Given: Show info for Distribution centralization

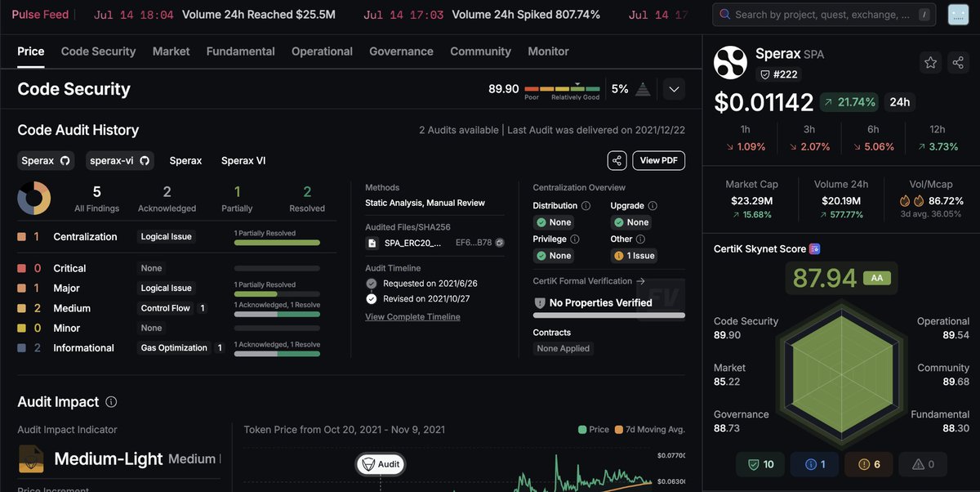Looking at the screenshot, I should 585,206.
